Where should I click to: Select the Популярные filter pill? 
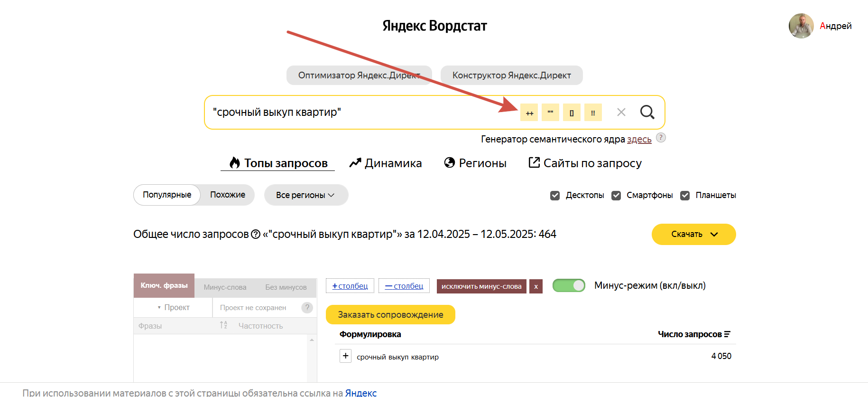coord(167,195)
